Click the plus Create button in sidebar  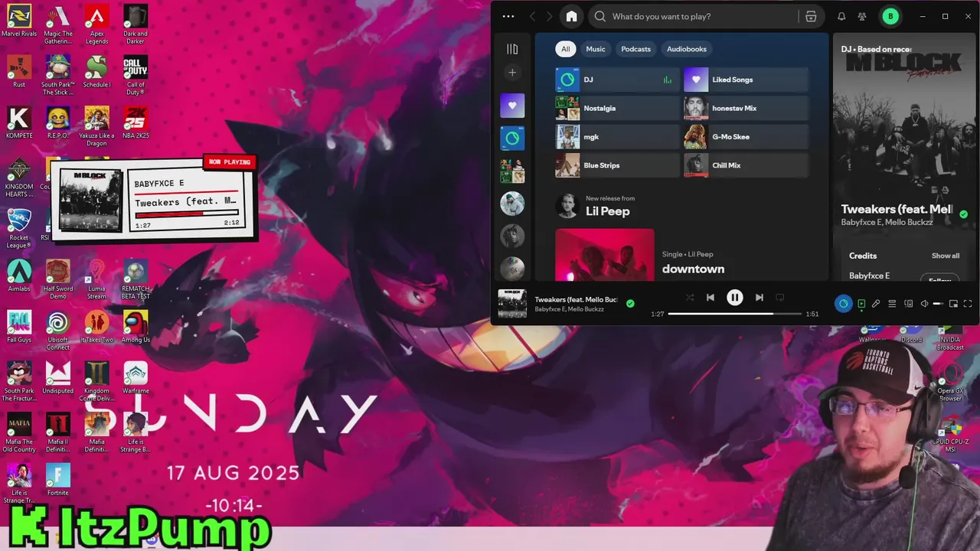point(512,73)
